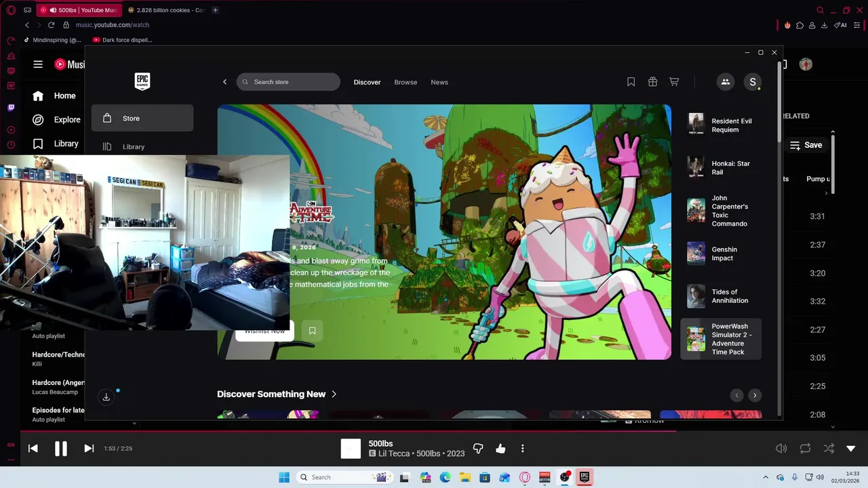
Task: Collapse player page with down arrow
Action: coord(851,449)
